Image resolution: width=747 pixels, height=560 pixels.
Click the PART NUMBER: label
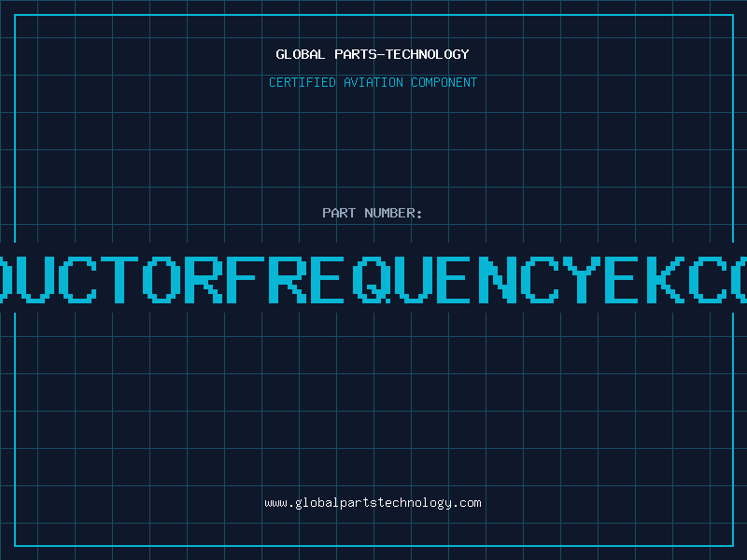coord(373,213)
